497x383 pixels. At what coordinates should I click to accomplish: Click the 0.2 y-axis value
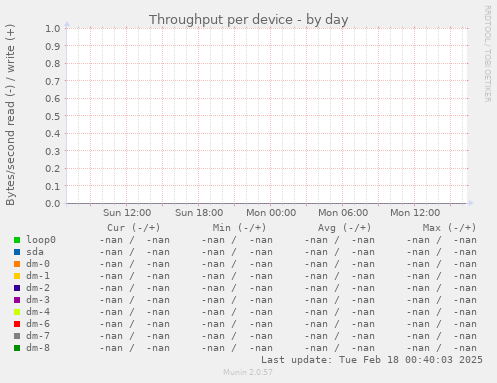tap(53, 168)
